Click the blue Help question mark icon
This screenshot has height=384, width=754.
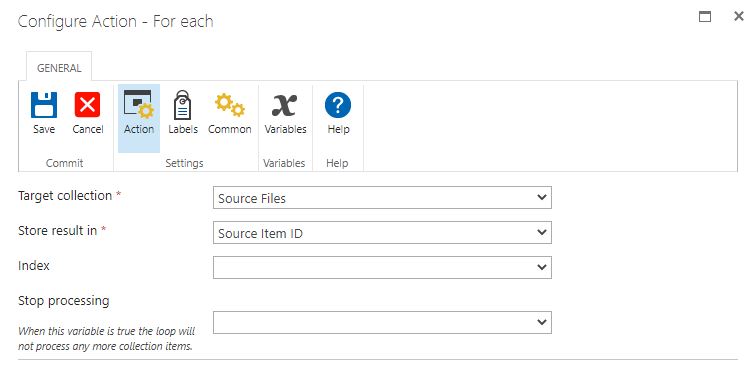tap(338, 105)
